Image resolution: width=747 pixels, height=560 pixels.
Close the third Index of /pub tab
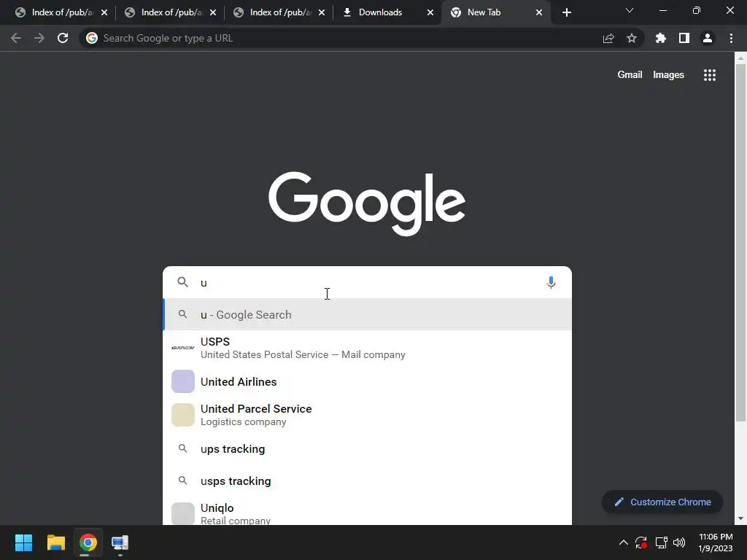[322, 12]
